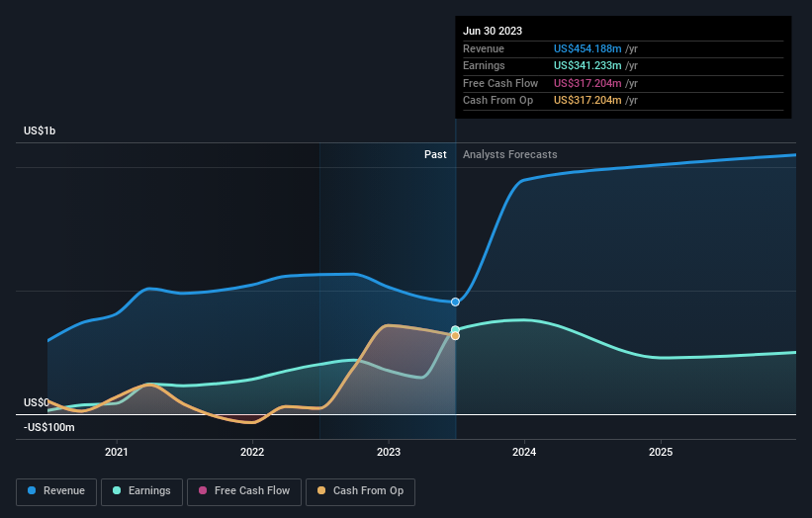
Task: Click the orange Cash From Op marker
Action: point(455,336)
